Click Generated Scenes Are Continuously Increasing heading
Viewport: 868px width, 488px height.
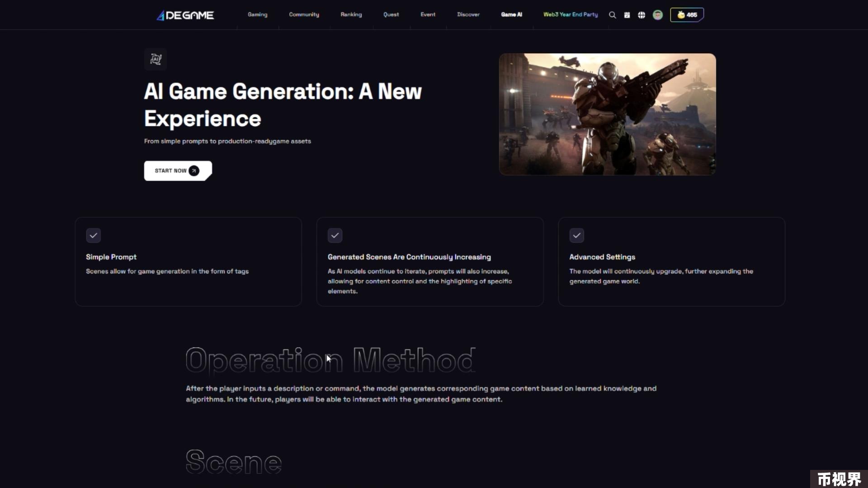click(409, 257)
